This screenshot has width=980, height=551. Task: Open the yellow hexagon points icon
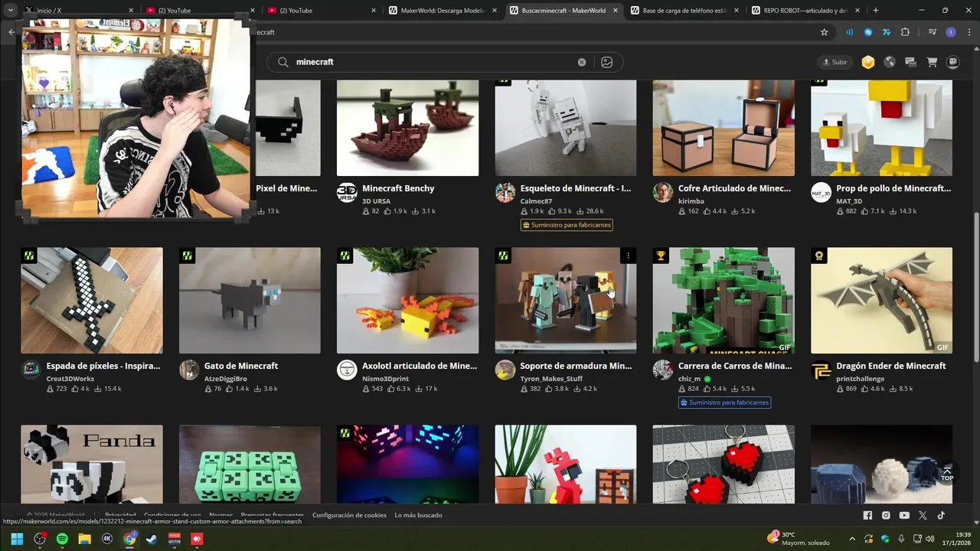[x=867, y=62]
